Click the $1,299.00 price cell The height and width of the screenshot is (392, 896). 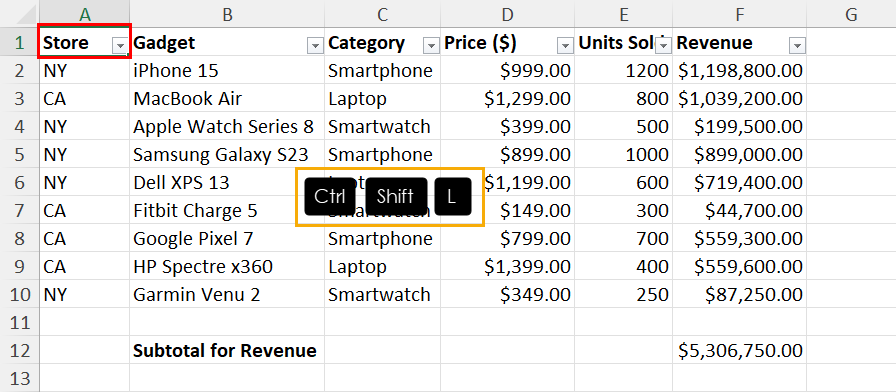click(x=507, y=98)
